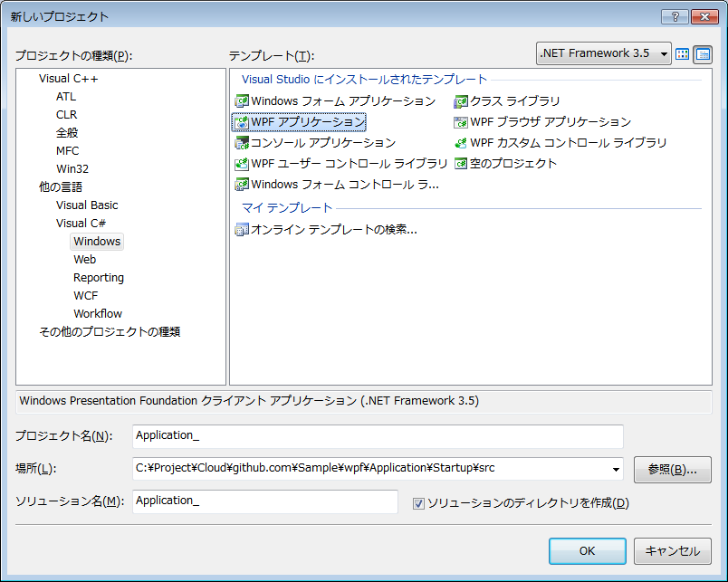The width and height of the screenshot is (728, 582).
Task: Select the WPF ブラウザ アプリケーション icon
Action: pos(461,122)
